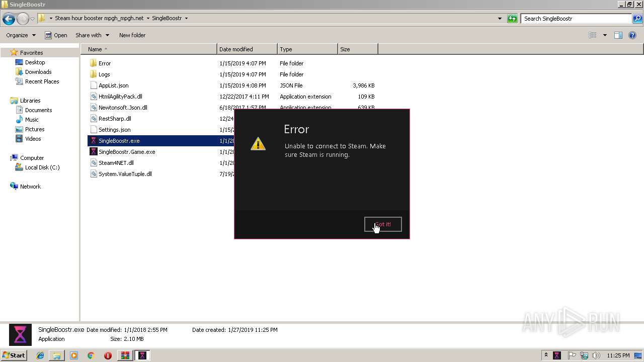The width and height of the screenshot is (644, 362).
Task: Click the Explorer forward navigation arrow
Action: pyautogui.click(x=23, y=19)
